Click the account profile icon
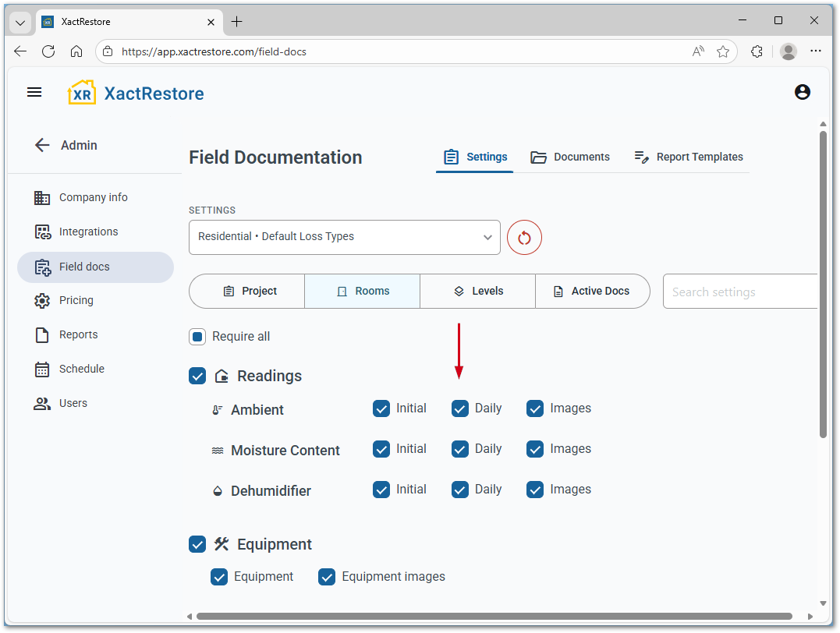 tap(803, 92)
